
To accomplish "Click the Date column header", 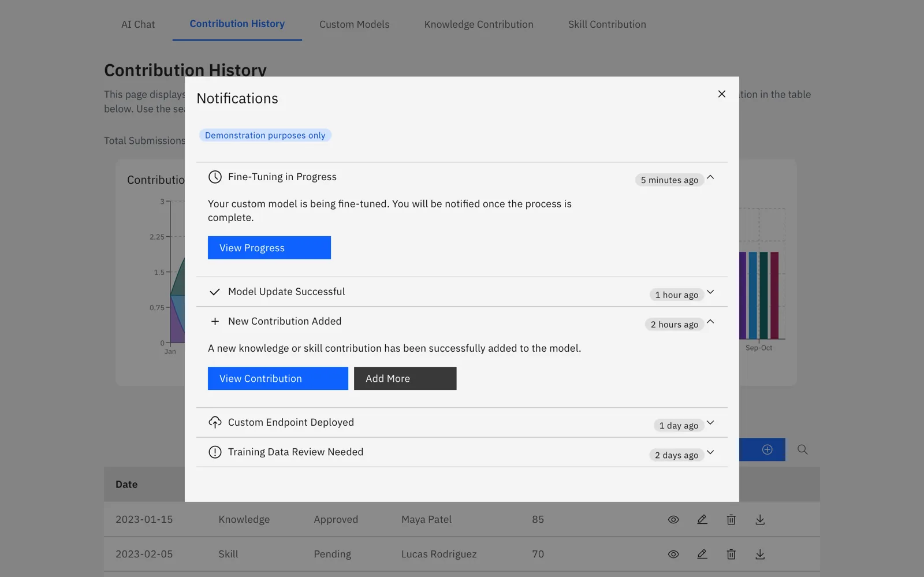I will click(x=126, y=485).
